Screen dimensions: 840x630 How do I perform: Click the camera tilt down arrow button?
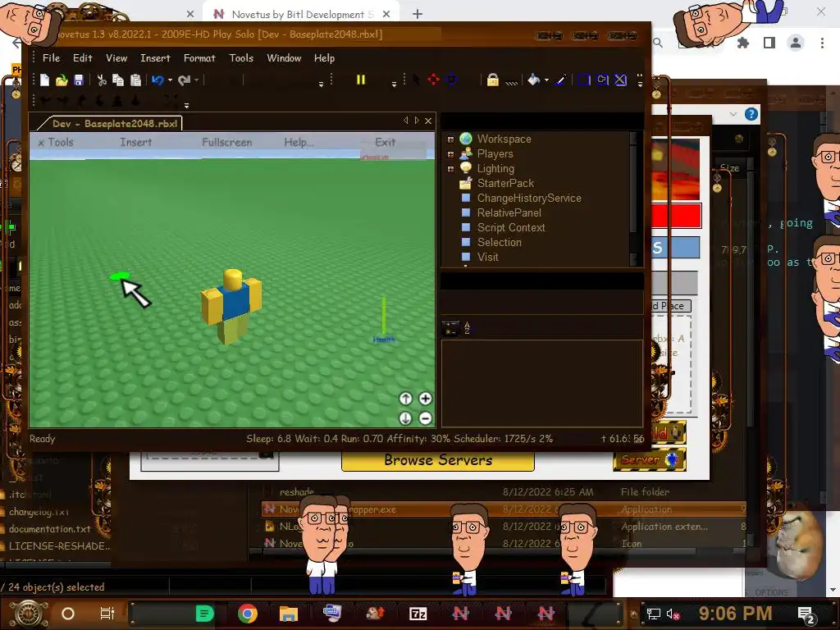pos(405,418)
